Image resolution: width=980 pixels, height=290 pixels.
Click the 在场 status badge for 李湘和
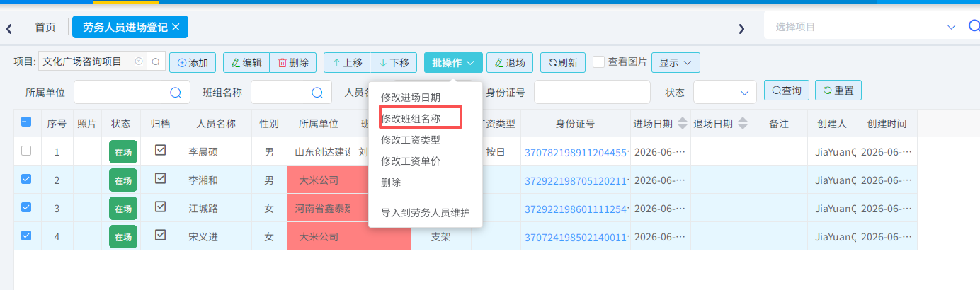click(x=122, y=180)
